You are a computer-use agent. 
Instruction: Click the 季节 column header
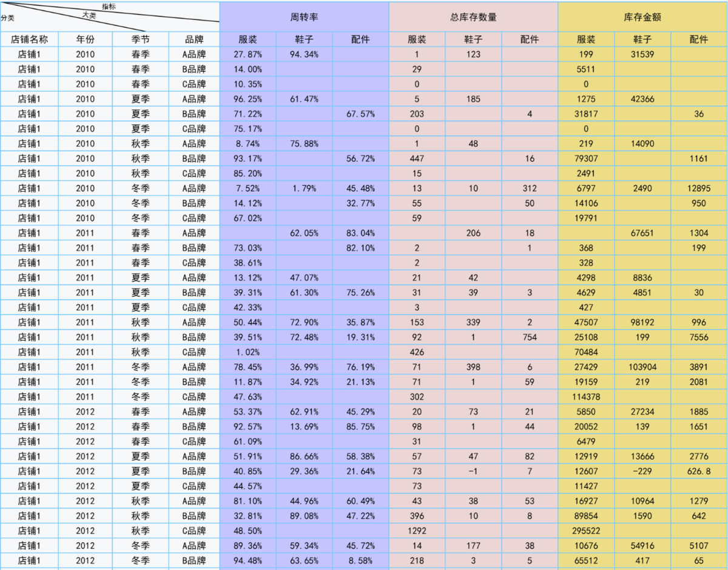(141, 39)
